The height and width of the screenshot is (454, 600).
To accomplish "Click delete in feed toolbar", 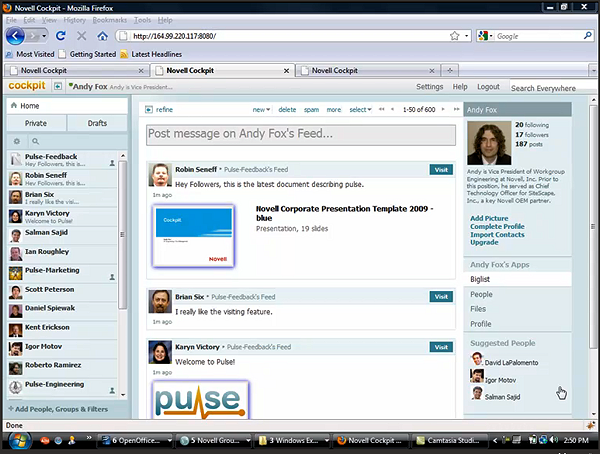I will (287, 109).
